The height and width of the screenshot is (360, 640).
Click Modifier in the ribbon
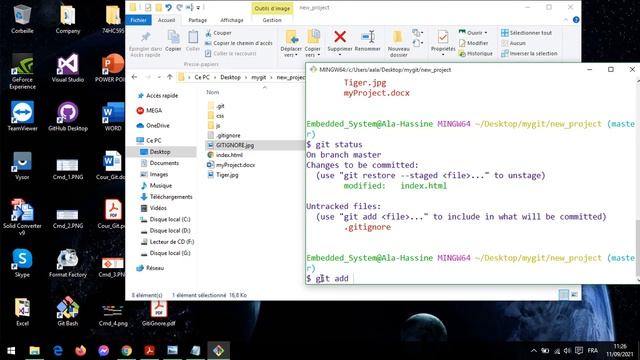[473, 43]
